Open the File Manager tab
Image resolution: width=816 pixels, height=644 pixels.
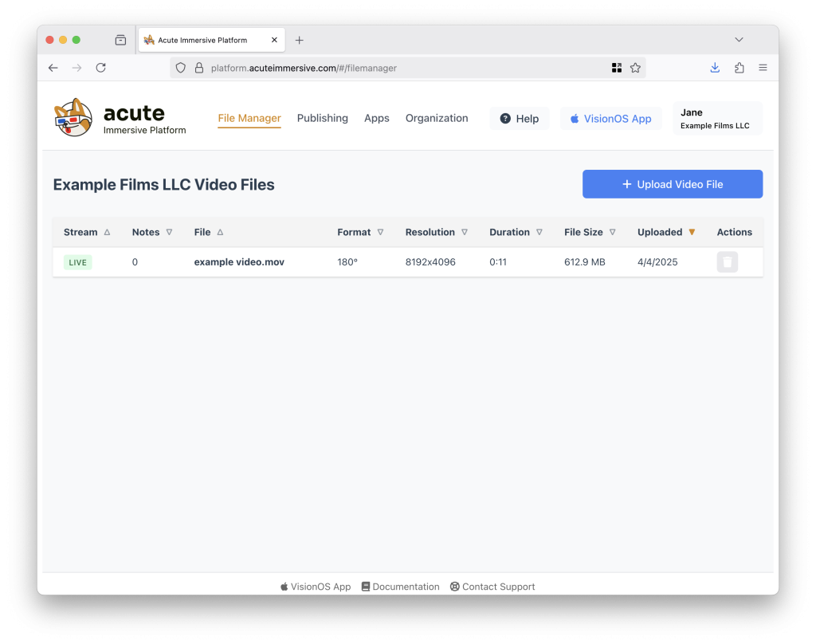coord(249,118)
